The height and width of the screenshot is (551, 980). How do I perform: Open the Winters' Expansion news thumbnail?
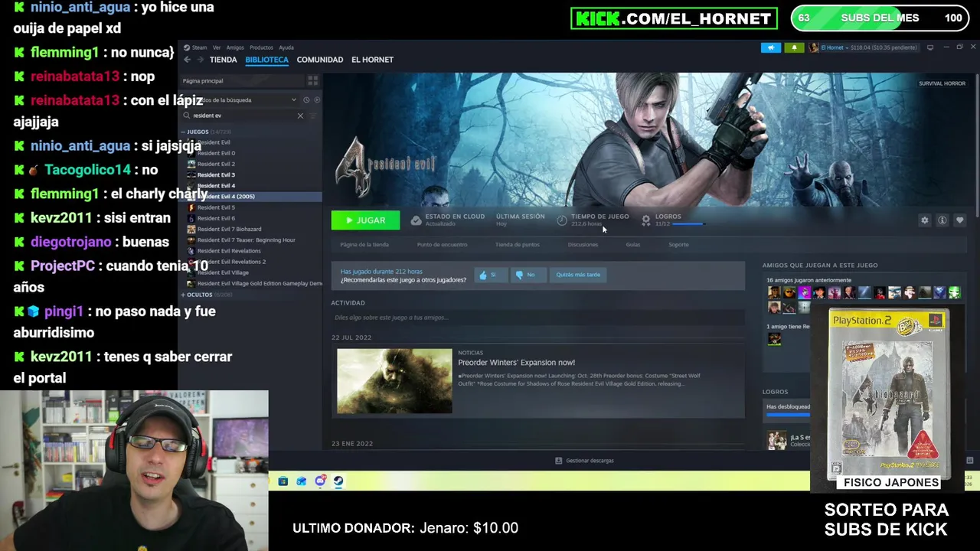[x=394, y=381]
